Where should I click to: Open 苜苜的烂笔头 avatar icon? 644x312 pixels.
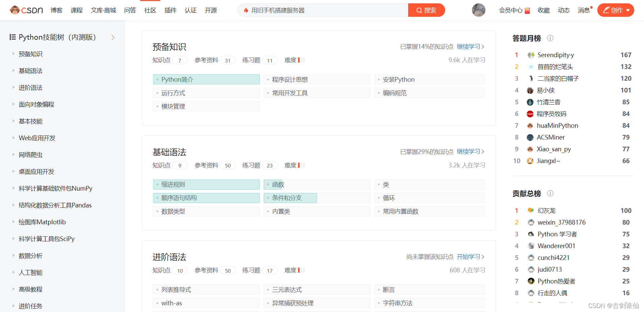pos(531,67)
